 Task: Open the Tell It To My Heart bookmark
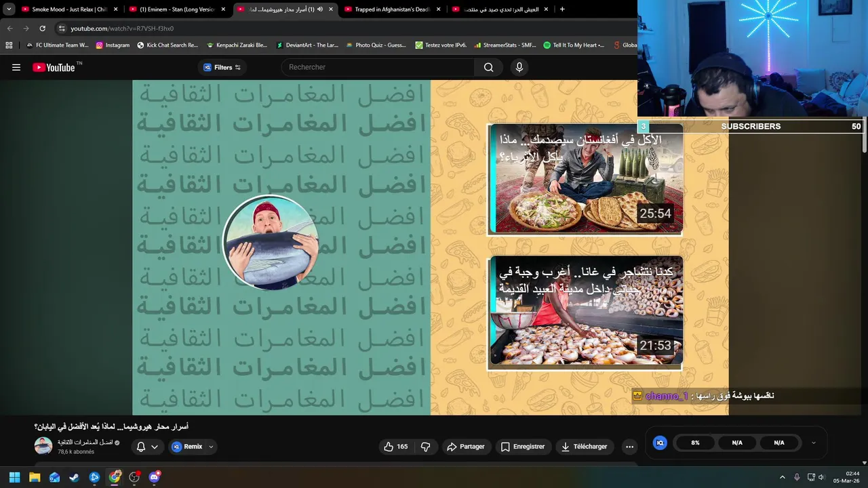pyautogui.click(x=574, y=45)
